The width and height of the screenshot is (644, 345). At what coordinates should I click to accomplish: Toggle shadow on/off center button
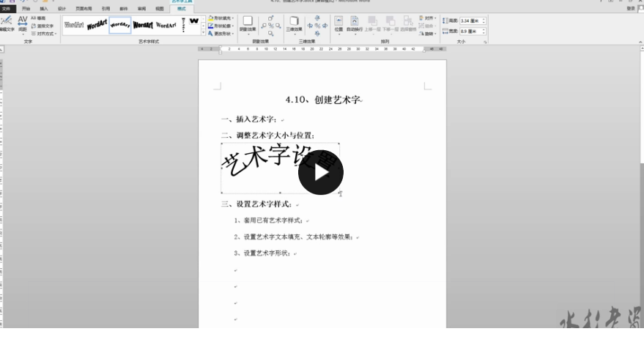(x=271, y=26)
